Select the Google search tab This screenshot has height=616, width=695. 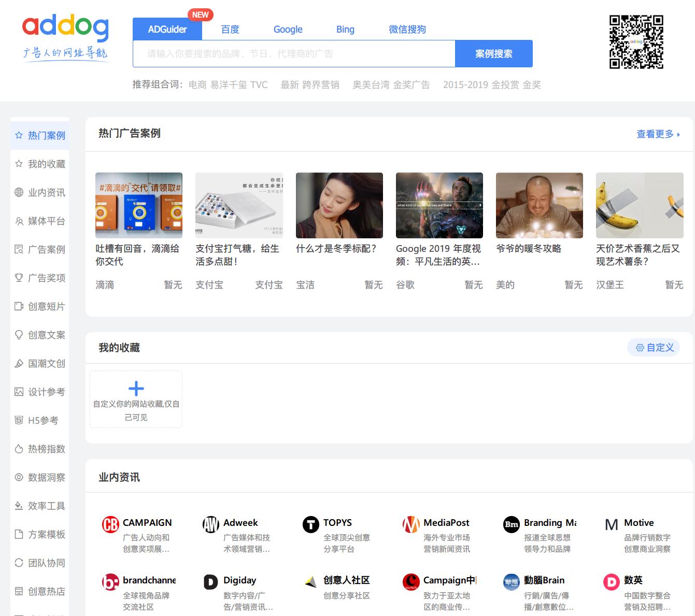(288, 30)
